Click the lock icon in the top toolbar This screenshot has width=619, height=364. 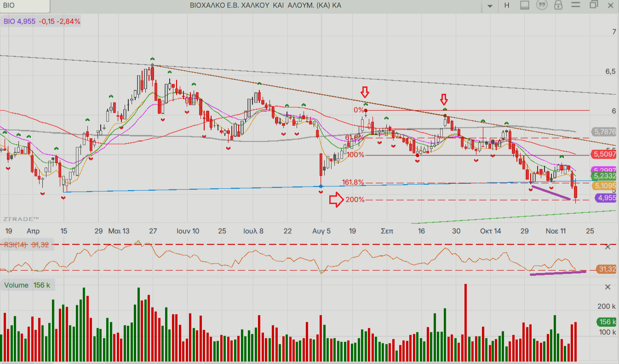point(558,6)
